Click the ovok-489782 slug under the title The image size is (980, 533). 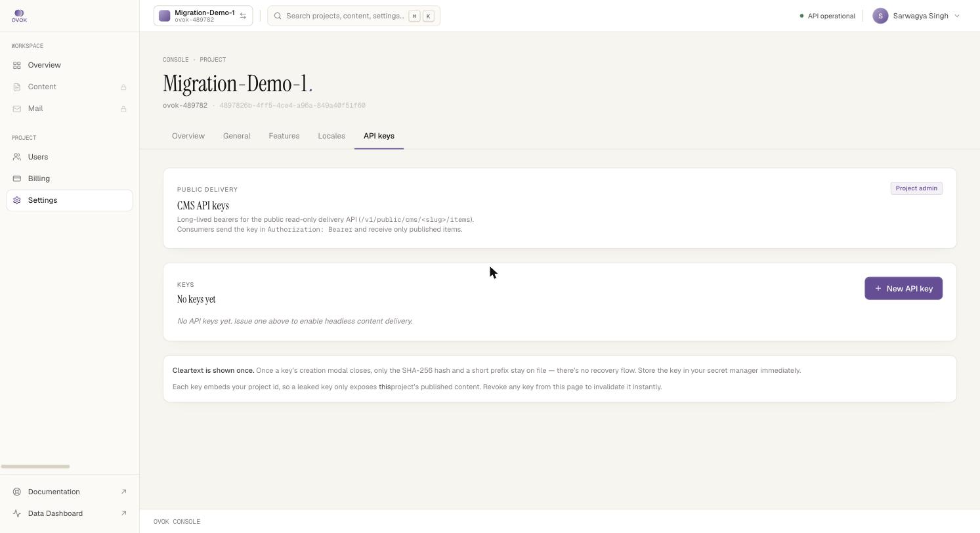tap(185, 106)
